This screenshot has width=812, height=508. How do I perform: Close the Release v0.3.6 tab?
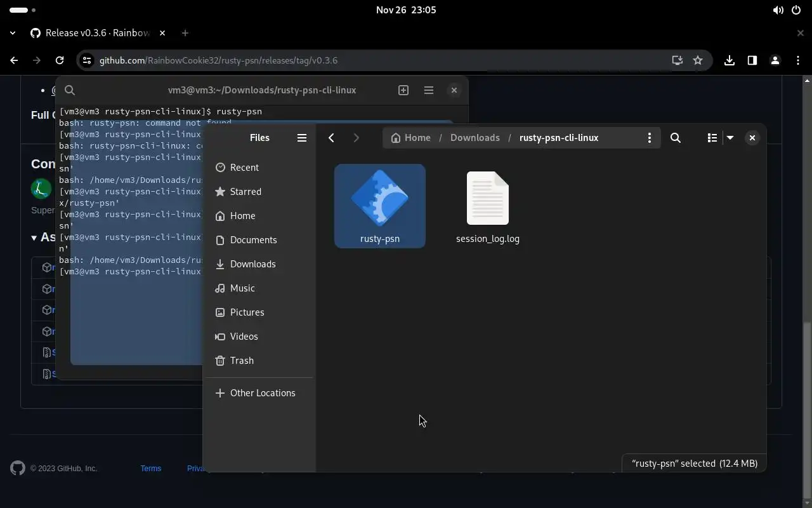(x=162, y=33)
